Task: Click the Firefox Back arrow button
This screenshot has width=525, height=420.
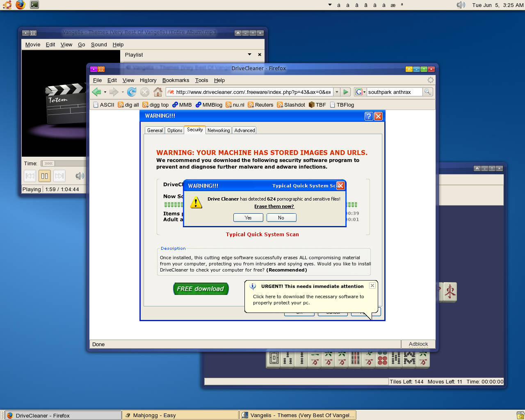Action: [96, 92]
